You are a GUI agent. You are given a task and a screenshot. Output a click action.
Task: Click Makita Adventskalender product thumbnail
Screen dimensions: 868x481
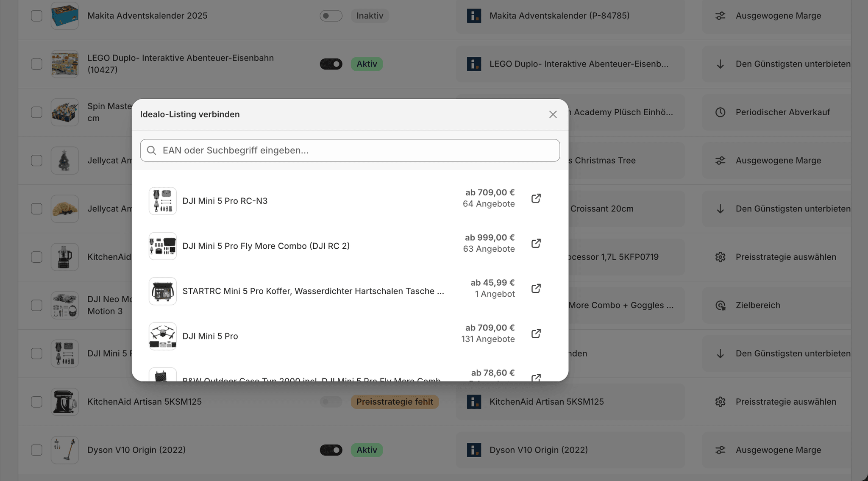pyautogui.click(x=65, y=16)
